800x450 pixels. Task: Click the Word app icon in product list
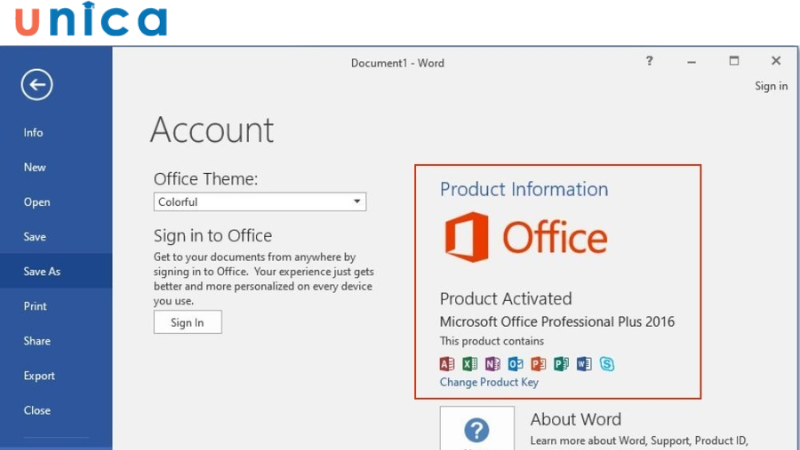point(584,364)
